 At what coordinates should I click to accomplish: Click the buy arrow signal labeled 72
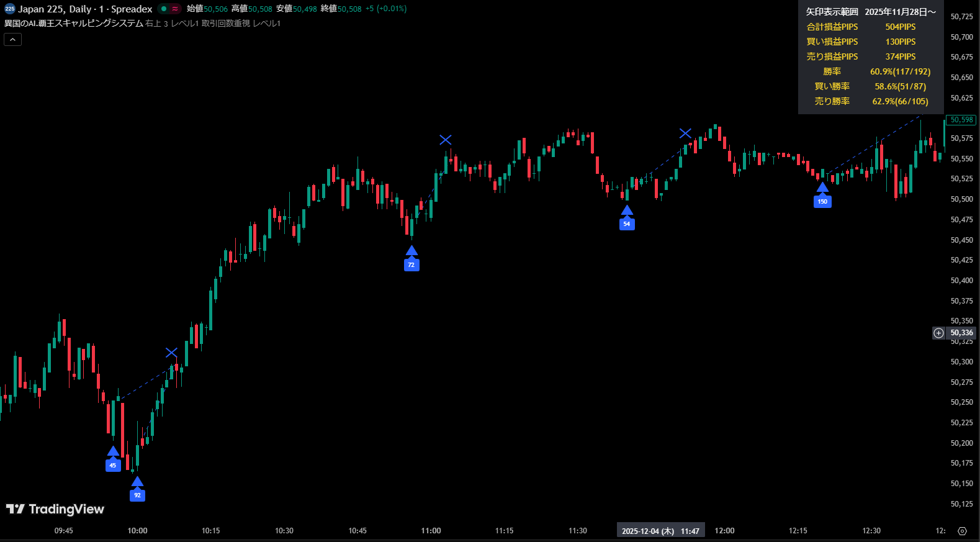[411, 259]
